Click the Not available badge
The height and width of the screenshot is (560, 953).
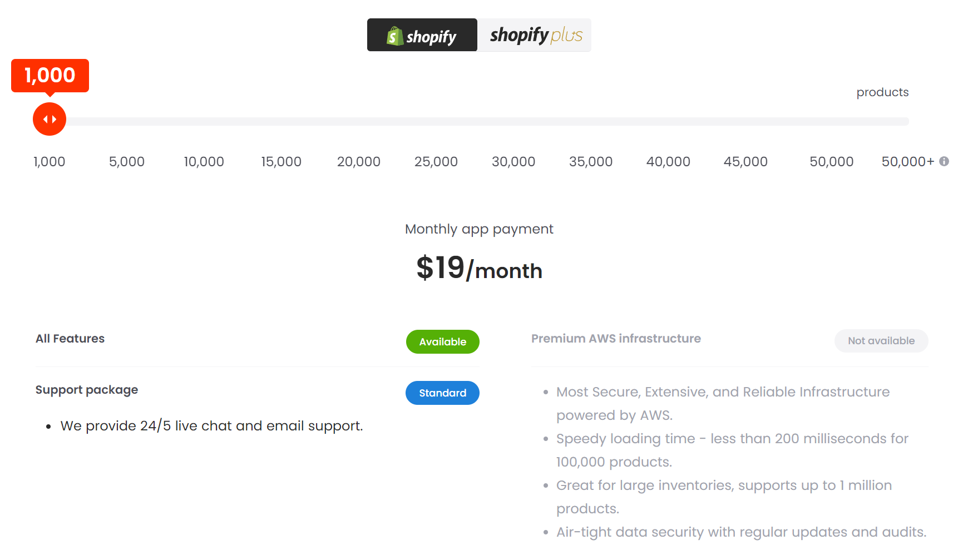[881, 341]
